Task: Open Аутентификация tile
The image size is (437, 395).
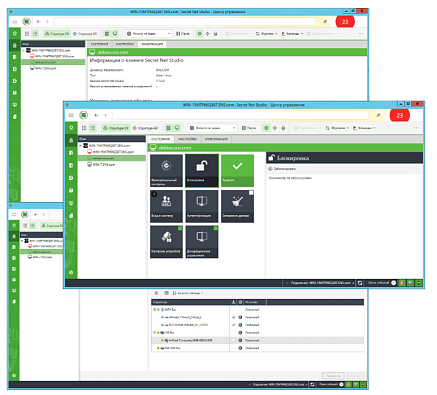Action: pos(202,206)
